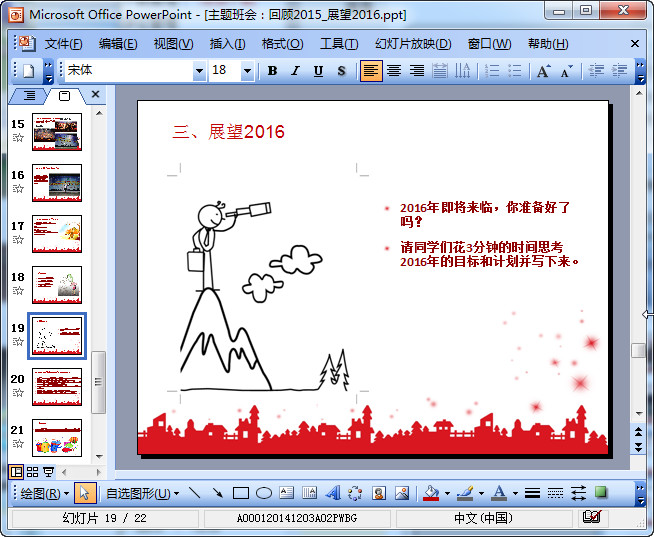Select the Select Objects arrow tool
Image resolution: width=654 pixels, height=537 pixels.
(x=85, y=494)
